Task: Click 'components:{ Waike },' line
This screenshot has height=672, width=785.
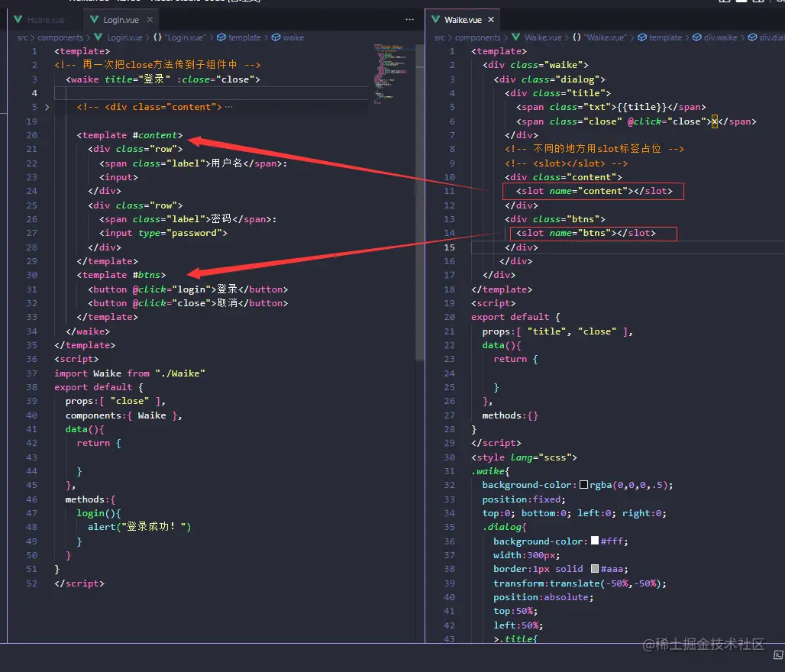Action: (x=124, y=415)
